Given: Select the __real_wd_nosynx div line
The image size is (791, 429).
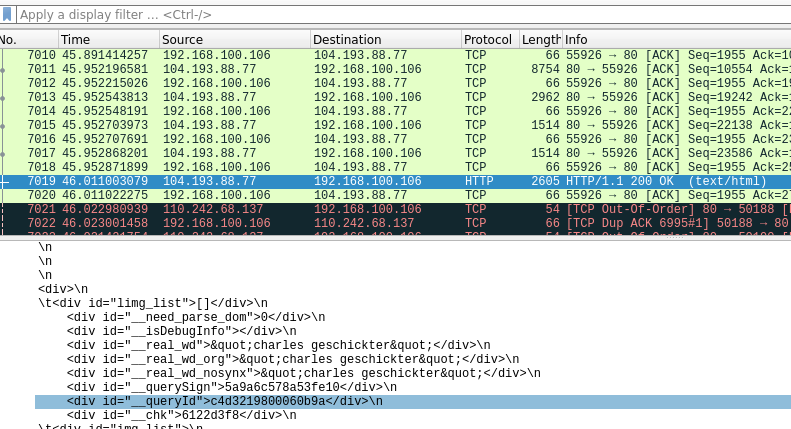Looking at the screenshot, I should pyautogui.click(x=303, y=373).
